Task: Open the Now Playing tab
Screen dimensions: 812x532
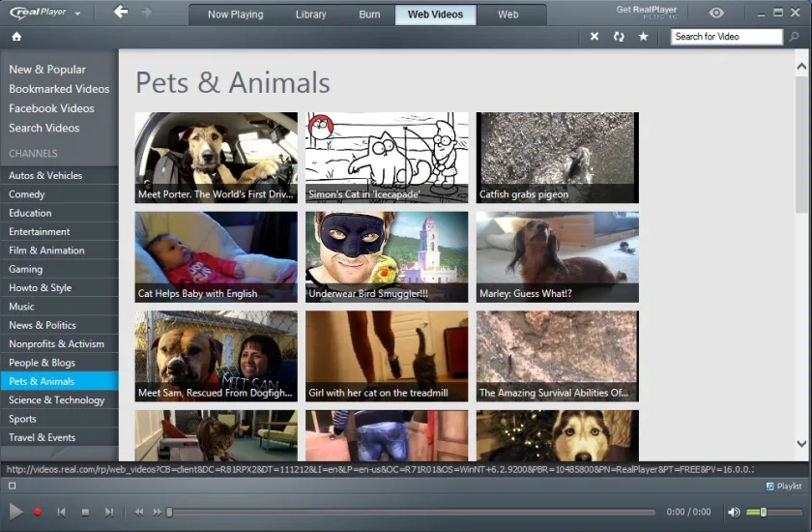Action: 236,15
